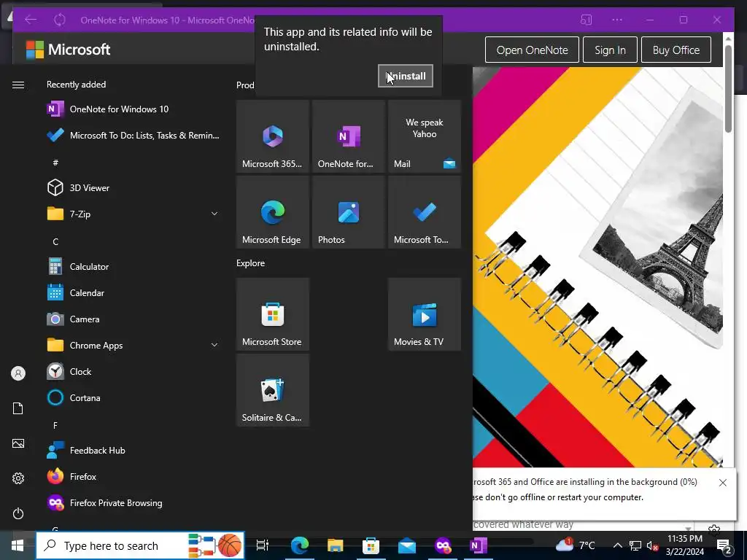Click the muted volume icon in tray

tap(652, 545)
